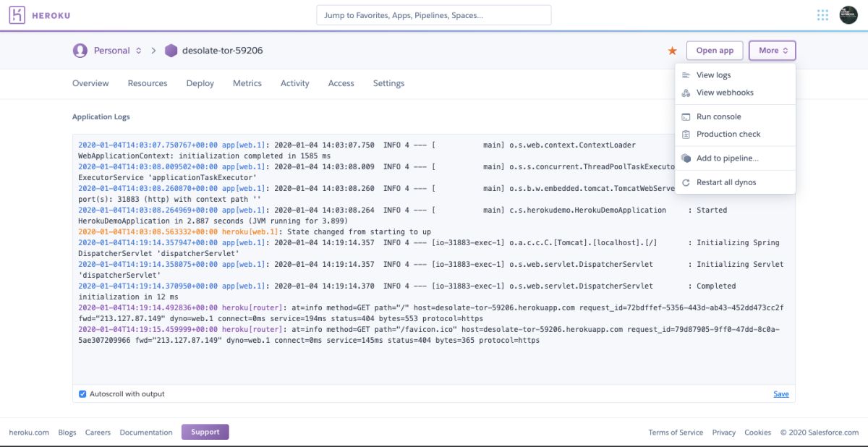Click the View webhooks icon
Screen dimensions: 868x447
[686, 93]
